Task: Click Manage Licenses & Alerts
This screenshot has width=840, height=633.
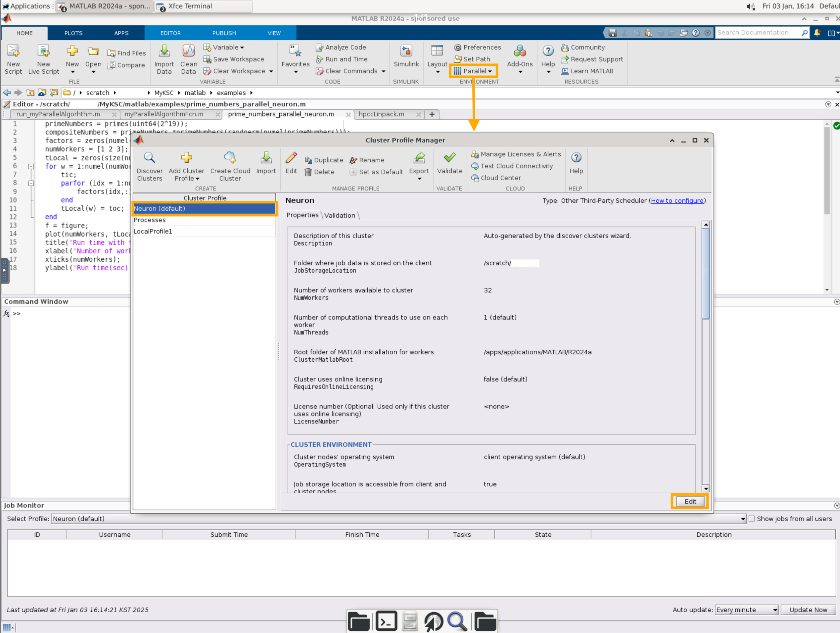Action: [516, 154]
